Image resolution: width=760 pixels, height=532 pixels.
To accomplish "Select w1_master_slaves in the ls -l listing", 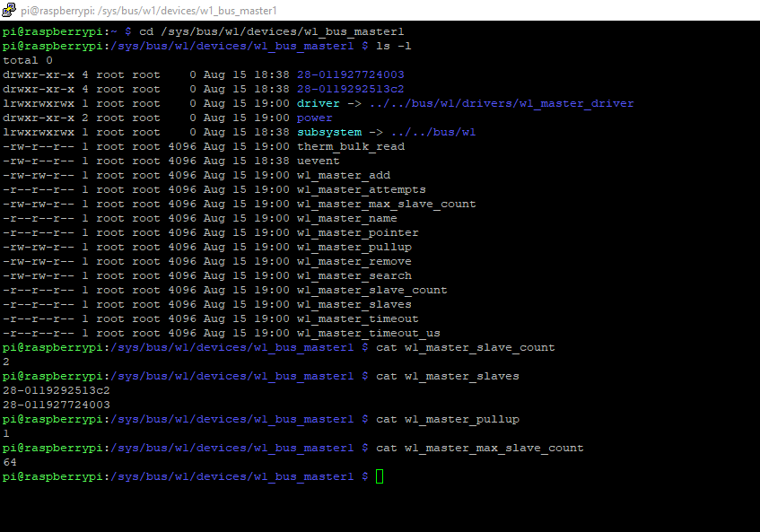I will tap(354, 305).
